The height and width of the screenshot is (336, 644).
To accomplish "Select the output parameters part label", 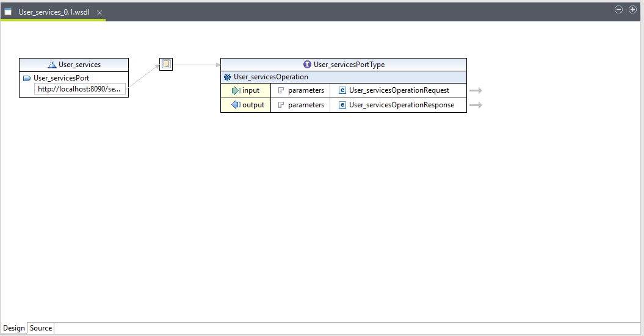I will [x=306, y=105].
